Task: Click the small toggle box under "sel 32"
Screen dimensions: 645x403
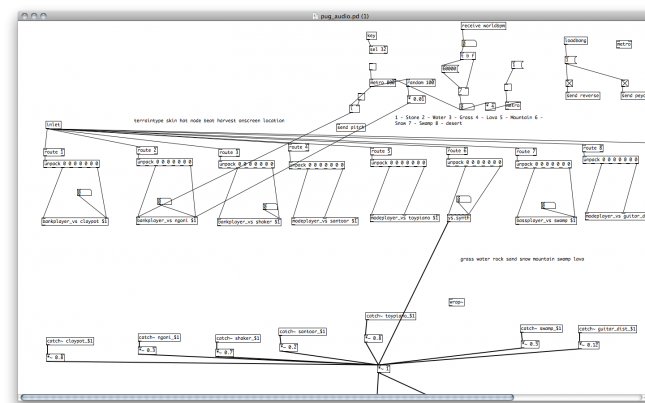Action: [x=374, y=65]
